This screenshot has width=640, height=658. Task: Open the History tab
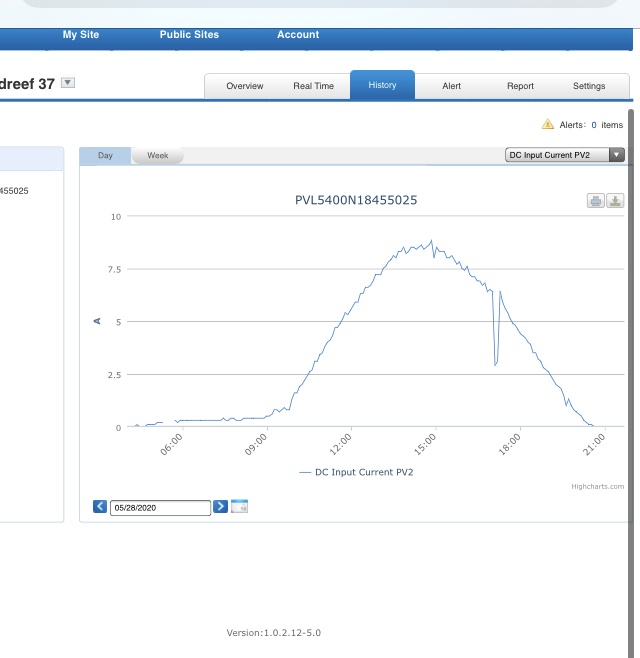[x=382, y=85]
